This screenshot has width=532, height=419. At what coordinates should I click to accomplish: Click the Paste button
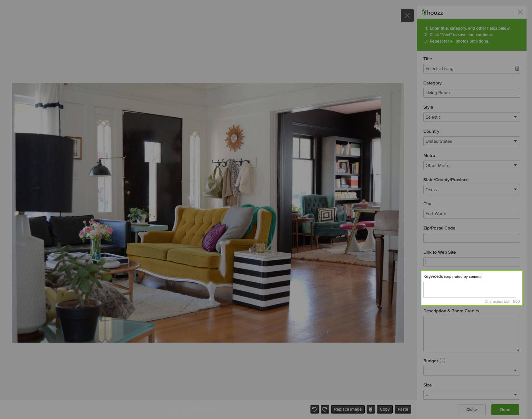coord(403,409)
